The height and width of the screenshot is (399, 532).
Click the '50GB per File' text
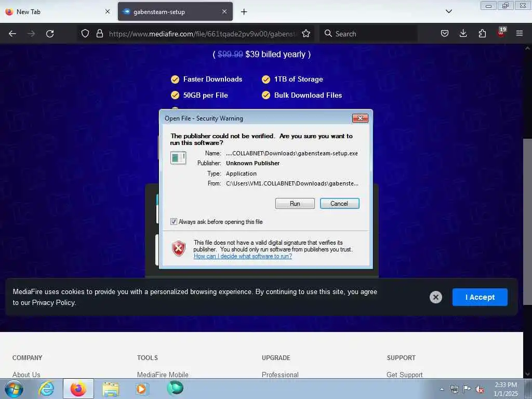[x=206, y=96]
